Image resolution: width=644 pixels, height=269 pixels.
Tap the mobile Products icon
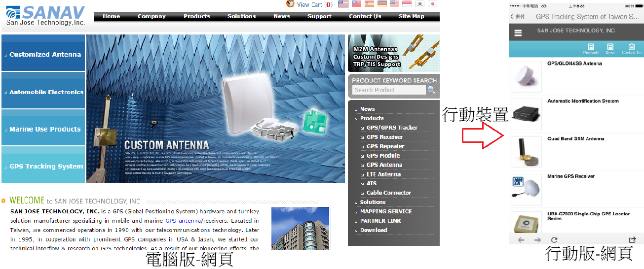(591, 49)
